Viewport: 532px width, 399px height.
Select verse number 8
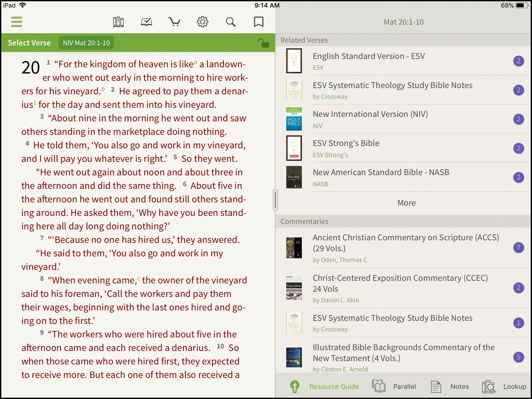(x=42, y=279)
